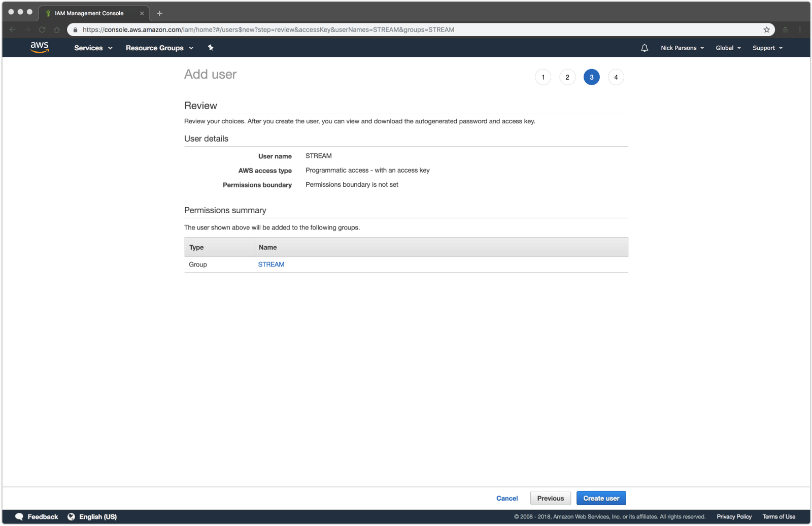Expand the Services menu
The image size is (812, 526).
(x=93, y=48)
